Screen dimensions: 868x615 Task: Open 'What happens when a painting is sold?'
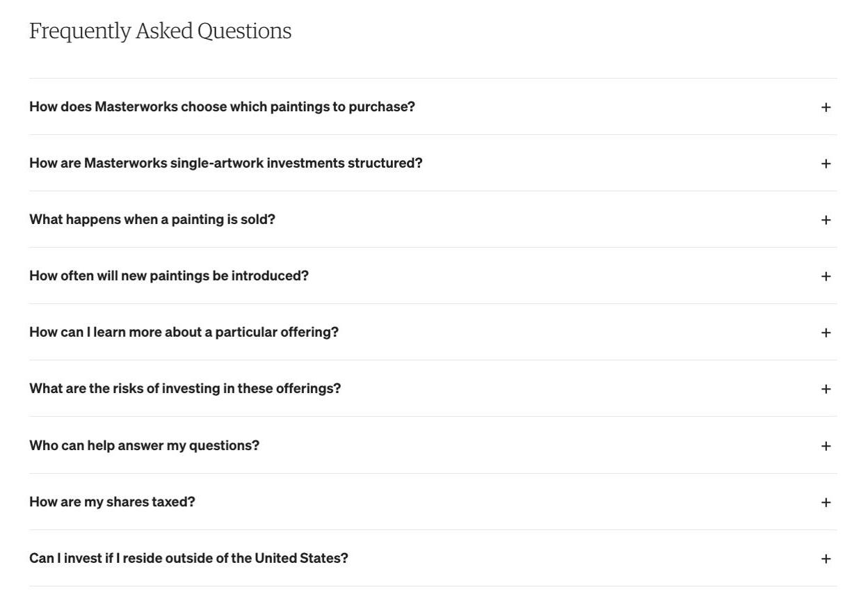pos(152,219)
